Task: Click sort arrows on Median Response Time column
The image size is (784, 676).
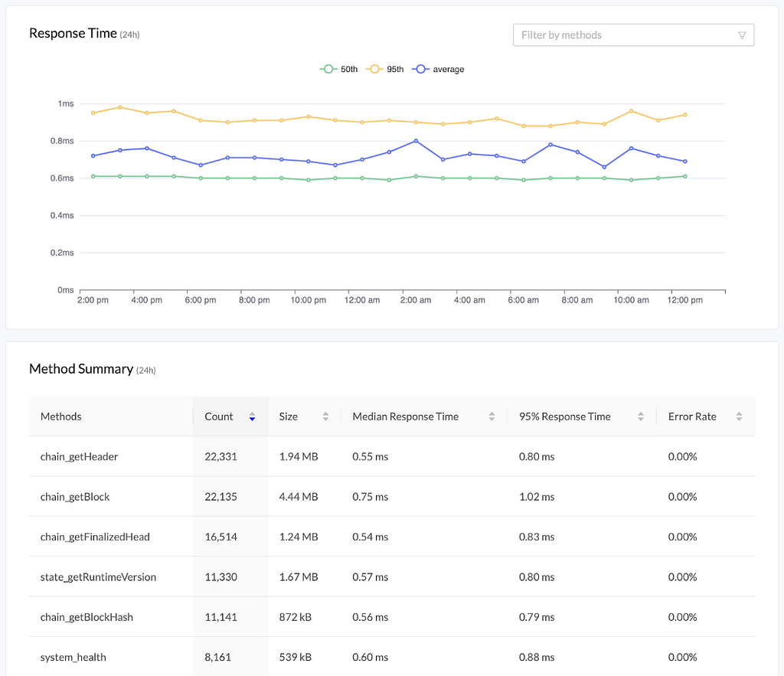Action: [492, 417]
